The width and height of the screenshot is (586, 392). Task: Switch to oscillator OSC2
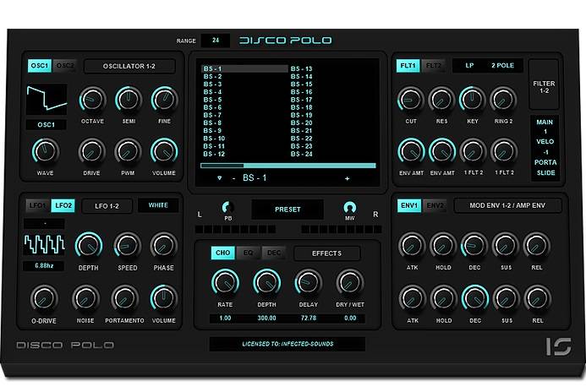click(x=65, y=65)
